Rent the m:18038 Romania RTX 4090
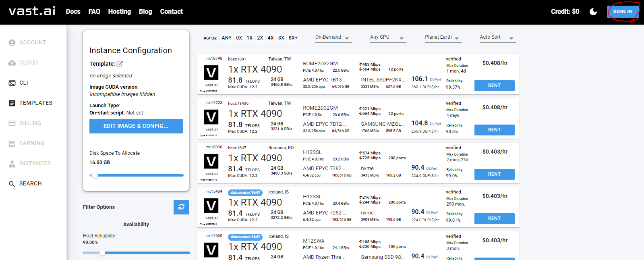Image resolution: width=644 pixels, height=260 pixels. tap(495, 174)
